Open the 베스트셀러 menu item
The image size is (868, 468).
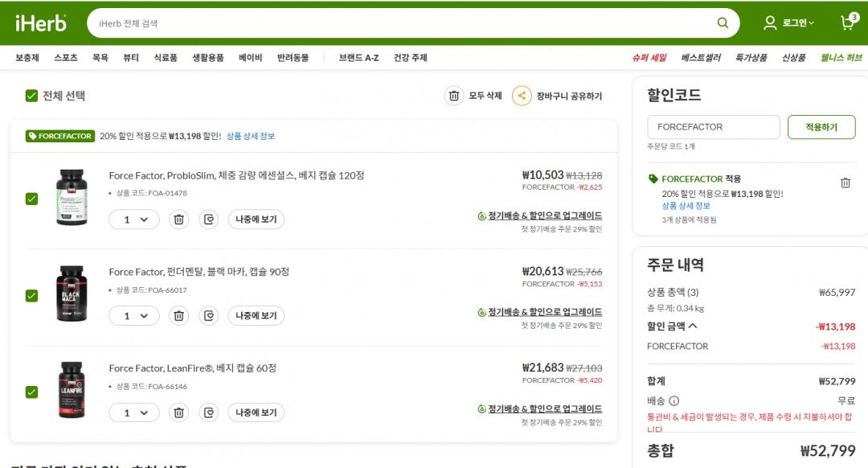click(701, 58)
